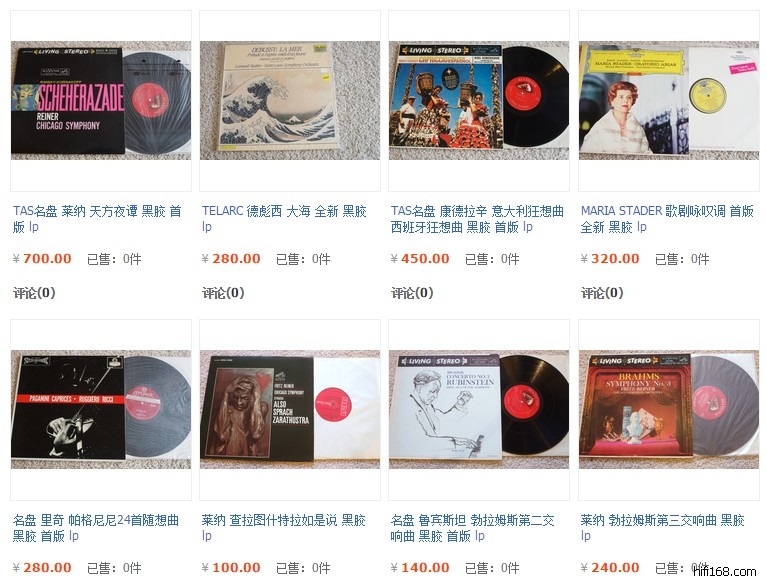This screenshot has height=586, width=767.
Task: Open 评论(0) under the 320.00 Maria Stader item
Action: [x=602, y=293]
